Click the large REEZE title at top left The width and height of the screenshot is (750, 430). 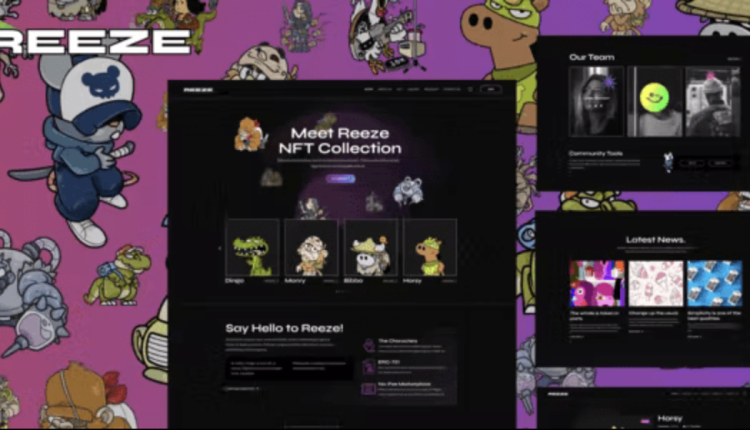point(96,42)
